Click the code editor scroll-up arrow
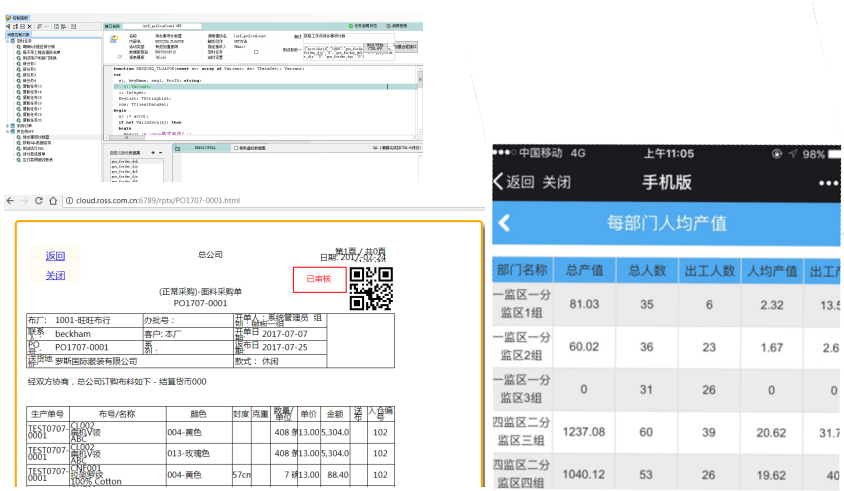This screenshot has height=491, width=844. [x=420, y=68]
